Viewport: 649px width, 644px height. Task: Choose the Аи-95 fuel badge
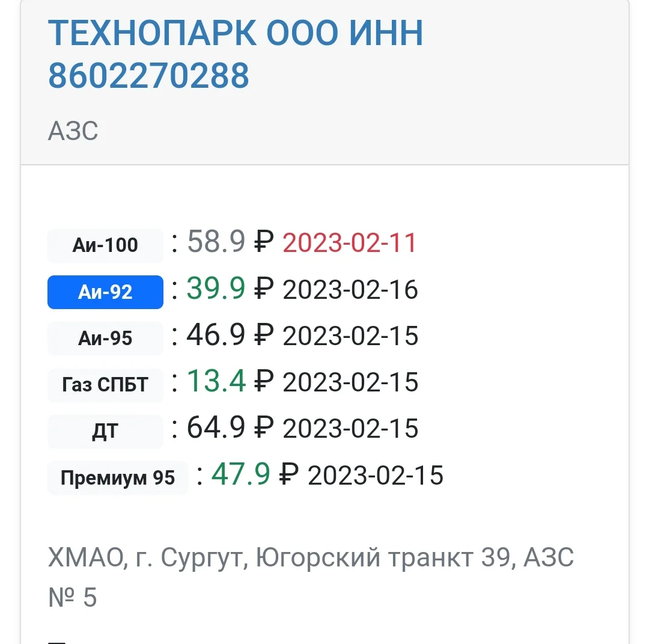point(105,339)
